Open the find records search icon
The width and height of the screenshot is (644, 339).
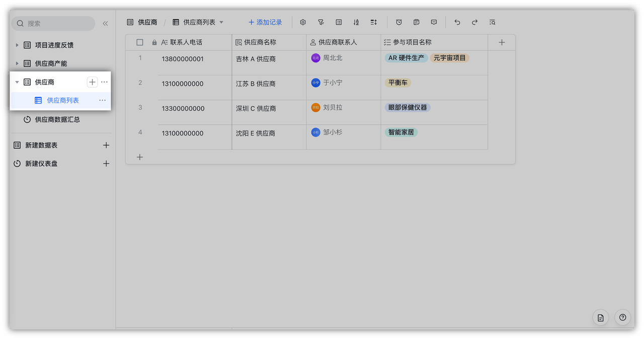point(492,22)
